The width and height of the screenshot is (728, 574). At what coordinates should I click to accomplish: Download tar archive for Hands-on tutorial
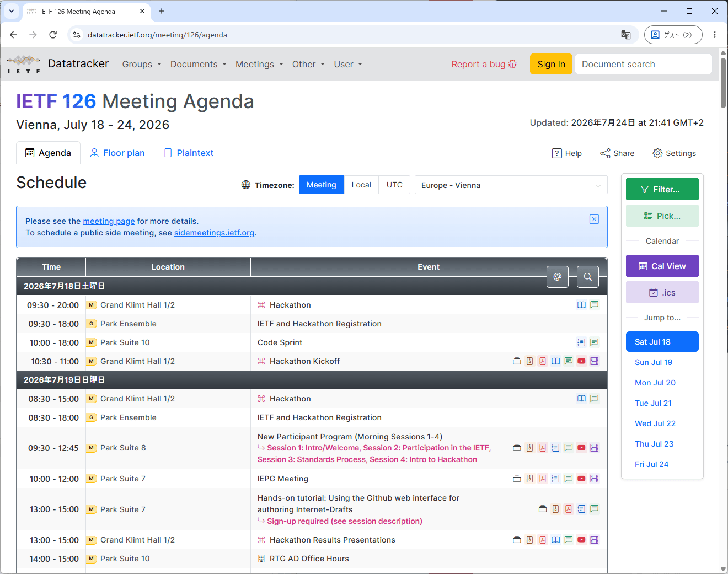pos(556,509)
